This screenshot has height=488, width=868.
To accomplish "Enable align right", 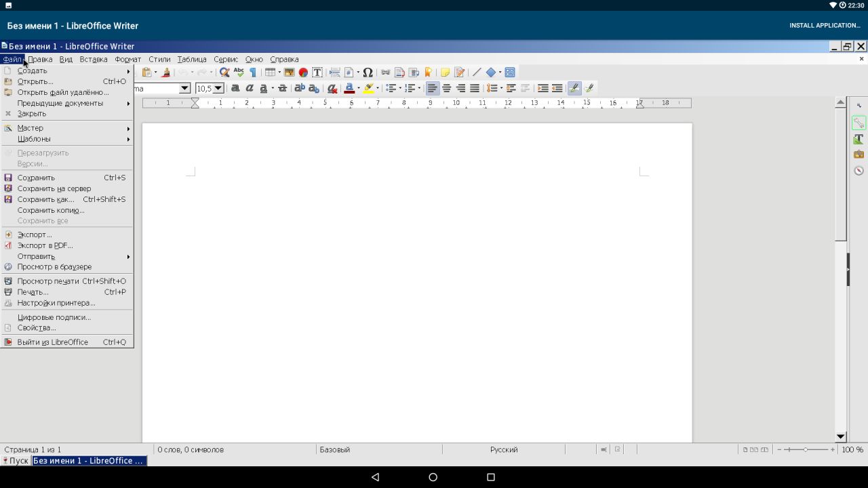I will [460, 88].
